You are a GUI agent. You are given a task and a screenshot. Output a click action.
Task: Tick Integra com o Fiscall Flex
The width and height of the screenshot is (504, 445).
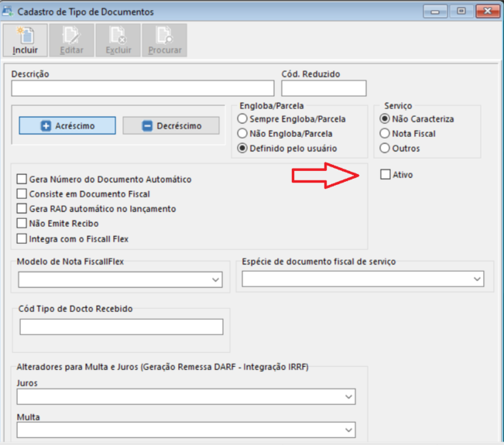[x=22, y=238]
